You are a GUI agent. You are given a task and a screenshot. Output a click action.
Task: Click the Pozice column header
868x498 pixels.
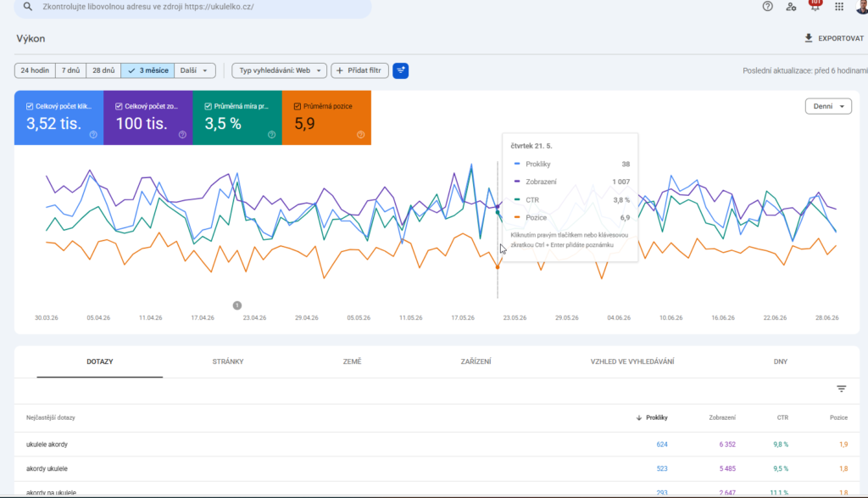pyautogui.click(x=838, y=417)
